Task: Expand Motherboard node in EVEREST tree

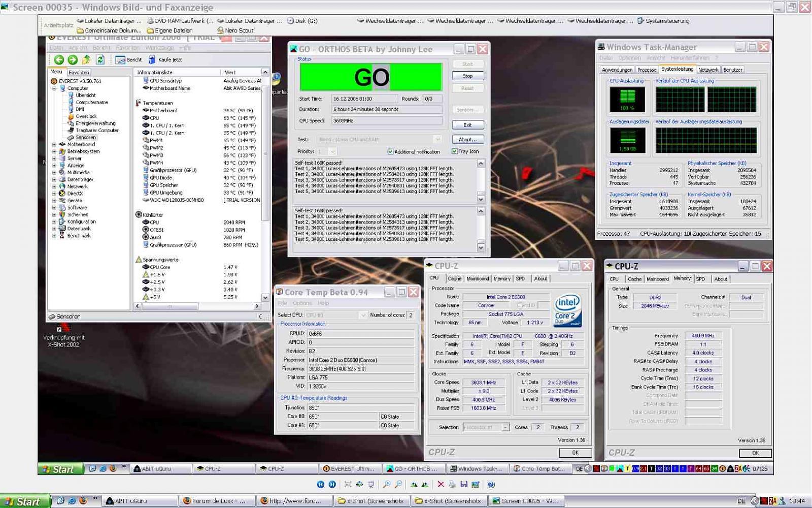Action: 54,144
